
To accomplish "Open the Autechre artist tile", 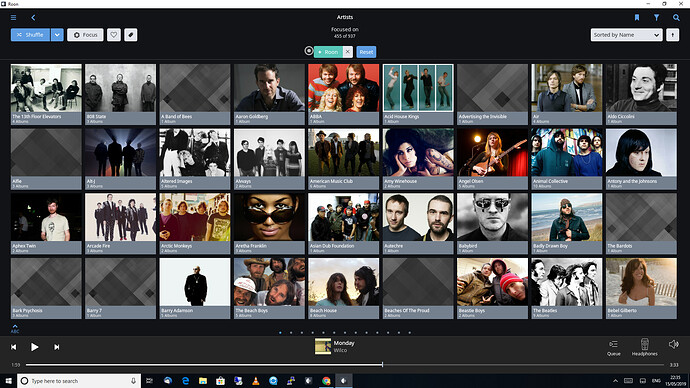I will (418, 223).
